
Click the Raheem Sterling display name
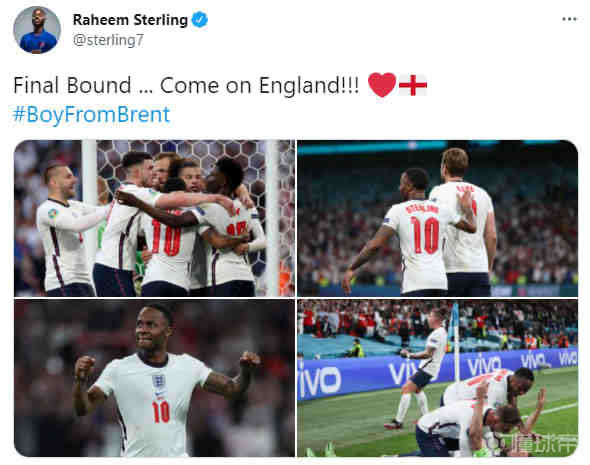click(x=130, y=20)
